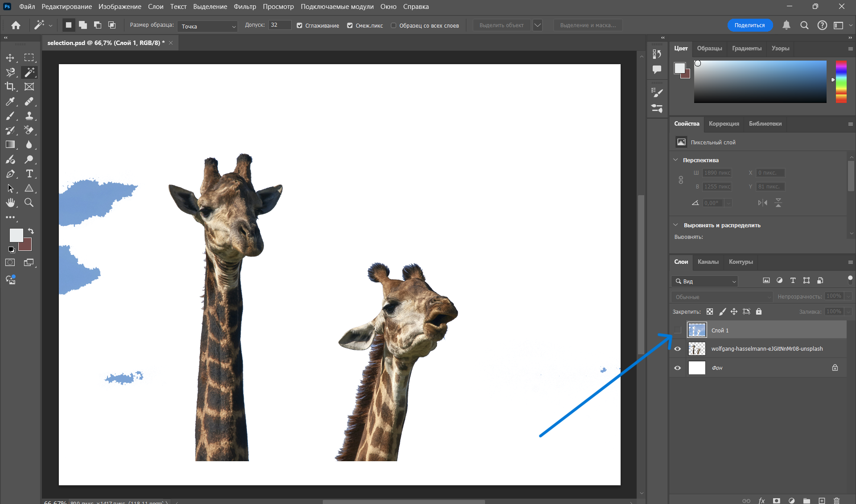Select the Move tool
The width and height of the screenshot is (856, 504).
(x=10, y=58)
